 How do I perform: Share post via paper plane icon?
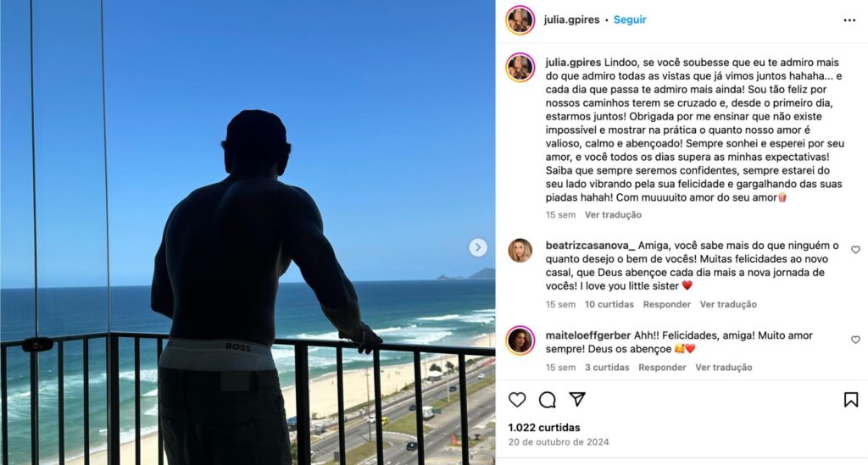click(x=576, y=399)
